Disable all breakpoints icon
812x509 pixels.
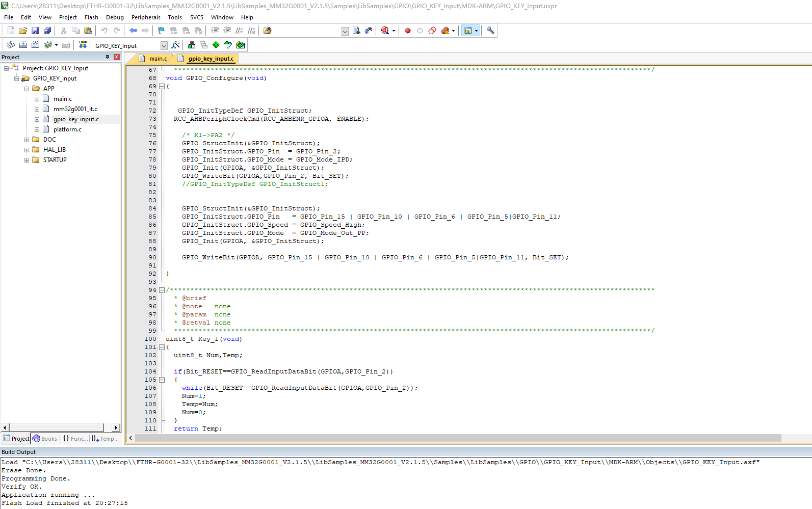click(432, 31)
